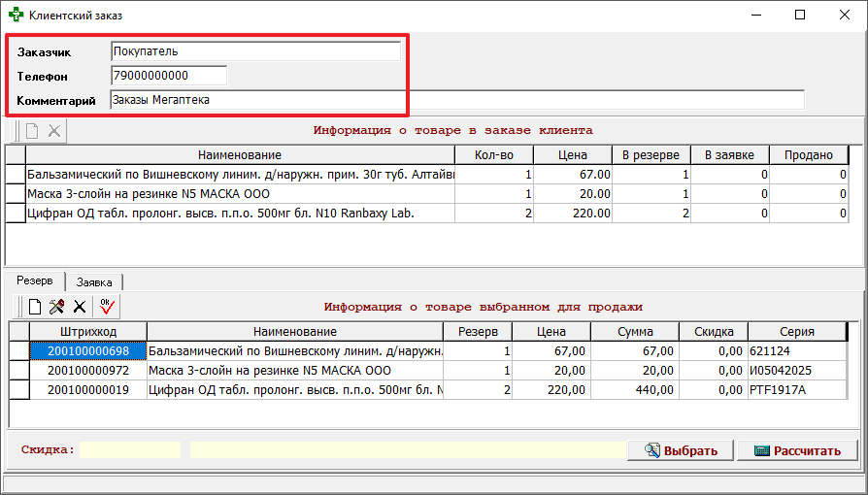The height and width of the screenshot is (495, 868).
Task: Click into the Заказчик input field
Action: coord(255,51)
